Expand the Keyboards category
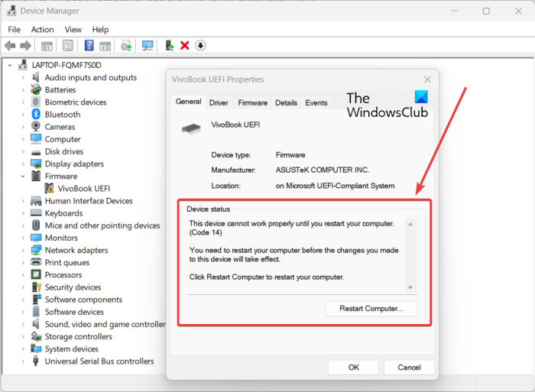Image resolution: width=535 pixels, height=392 pixels. point(23,213)
